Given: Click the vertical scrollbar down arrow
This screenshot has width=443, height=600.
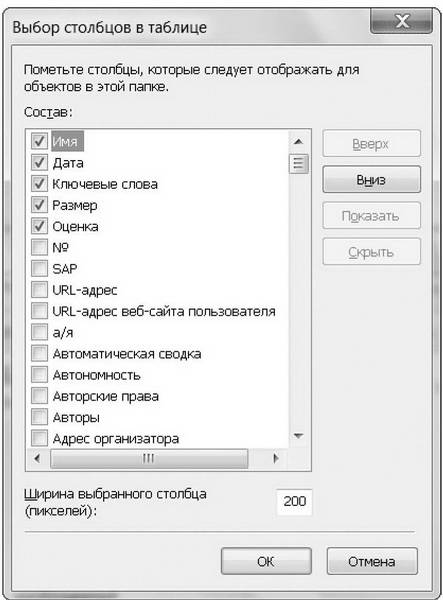Looking at the screenshot, I should [298, 436].
